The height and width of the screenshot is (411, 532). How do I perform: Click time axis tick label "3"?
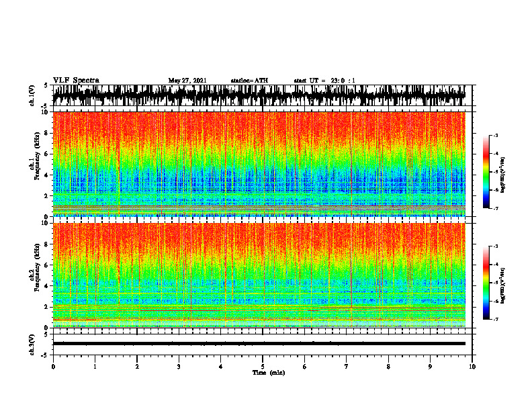(179, 367)
